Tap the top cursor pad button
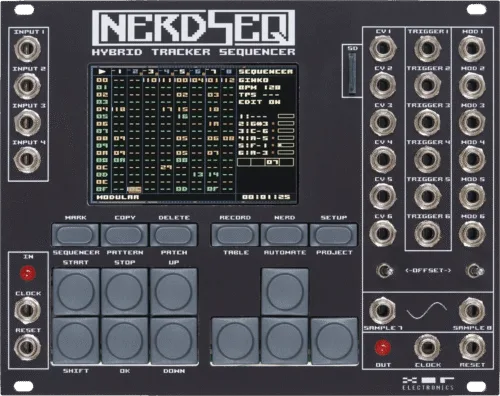The height and width of the screenshot is (396, 500). [x=285, y=291]
